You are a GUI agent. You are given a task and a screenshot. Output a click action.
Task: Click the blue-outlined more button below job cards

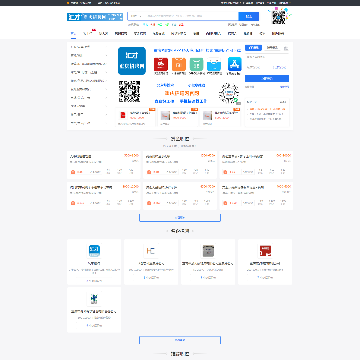pyautogui.click(x=180, y=218)
